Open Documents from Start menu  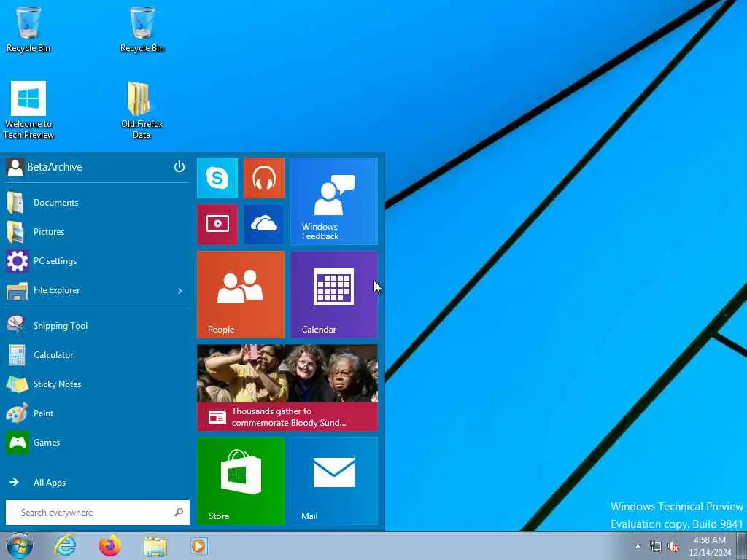pyautogui.click(x=97, y=203)
